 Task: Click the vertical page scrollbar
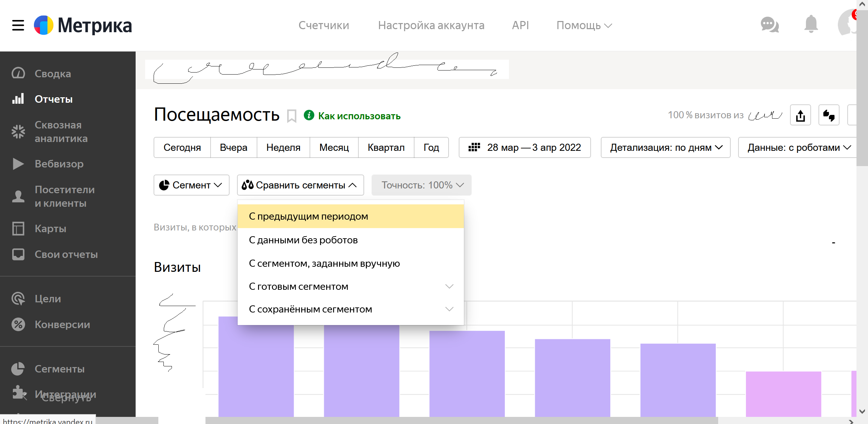click(x=862, y=88)
